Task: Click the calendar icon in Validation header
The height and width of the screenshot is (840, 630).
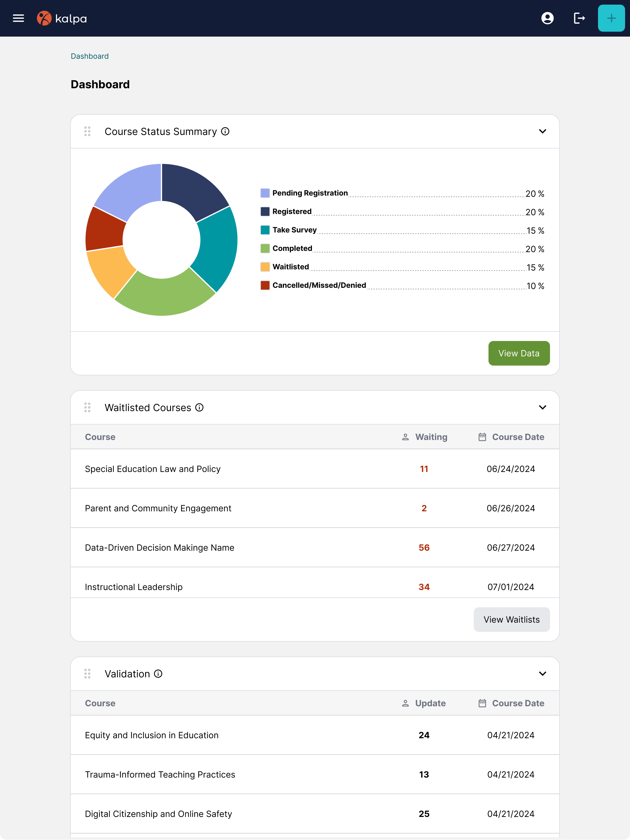Action: point(482,703)
